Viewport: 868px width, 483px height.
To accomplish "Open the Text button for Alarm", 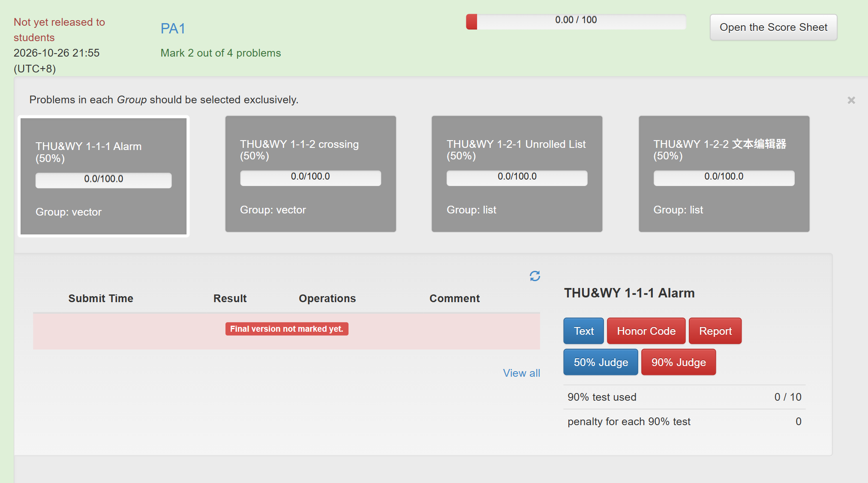I will click(x=584, y=331).
